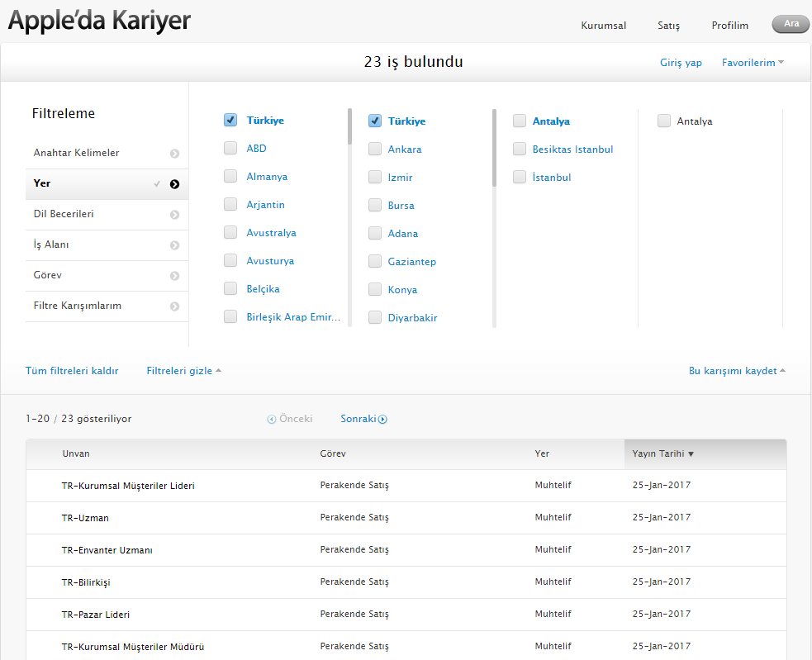
Task: Click the Apple'da Kariyer title
Action: pos(99,21)
